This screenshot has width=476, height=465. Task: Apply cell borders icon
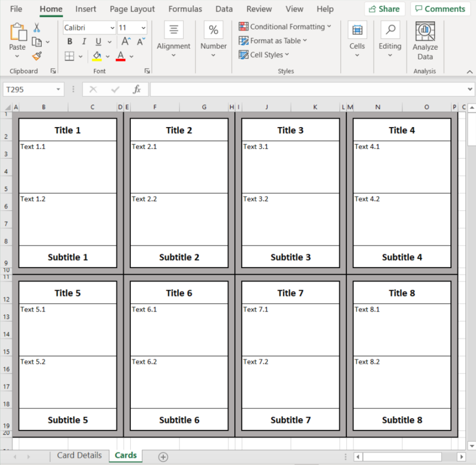[69, 56]
